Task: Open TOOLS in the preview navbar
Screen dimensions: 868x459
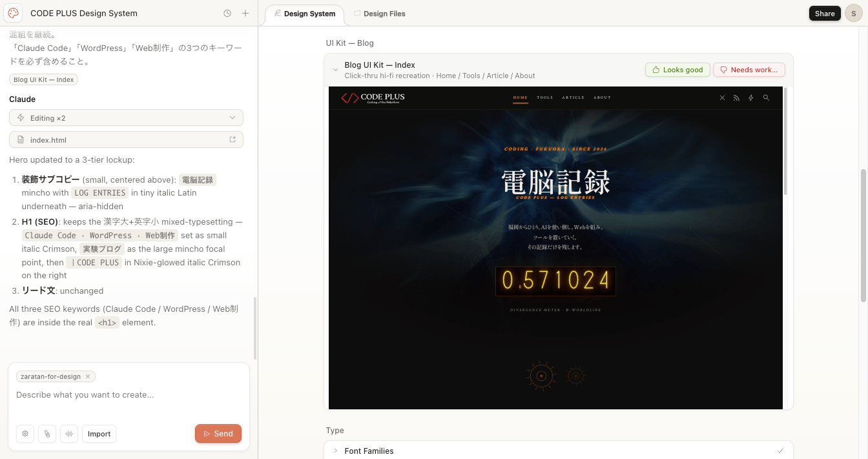Action: click(545, 97)
